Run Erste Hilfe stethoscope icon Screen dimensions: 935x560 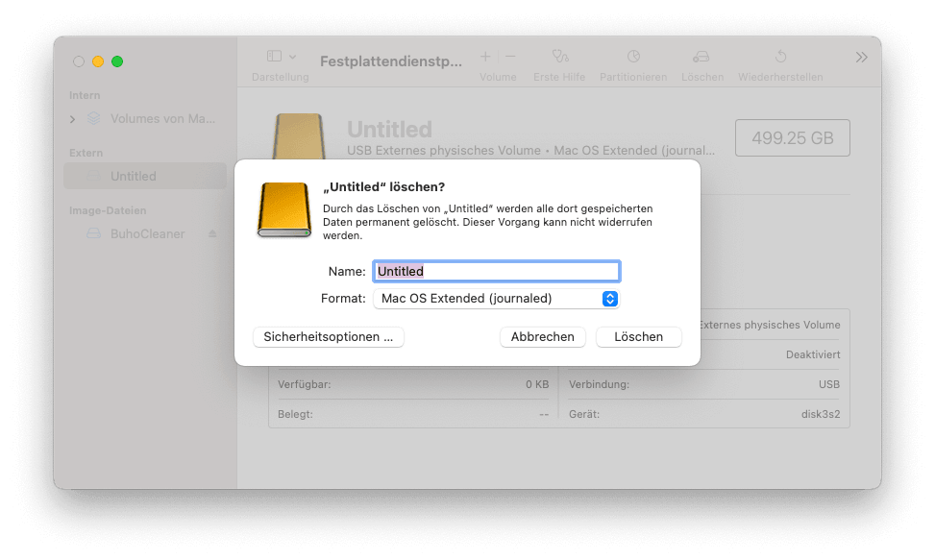point(560,56)
